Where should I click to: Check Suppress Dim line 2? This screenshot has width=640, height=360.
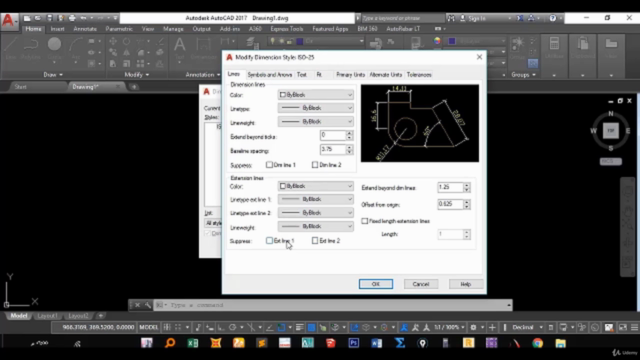315,165
